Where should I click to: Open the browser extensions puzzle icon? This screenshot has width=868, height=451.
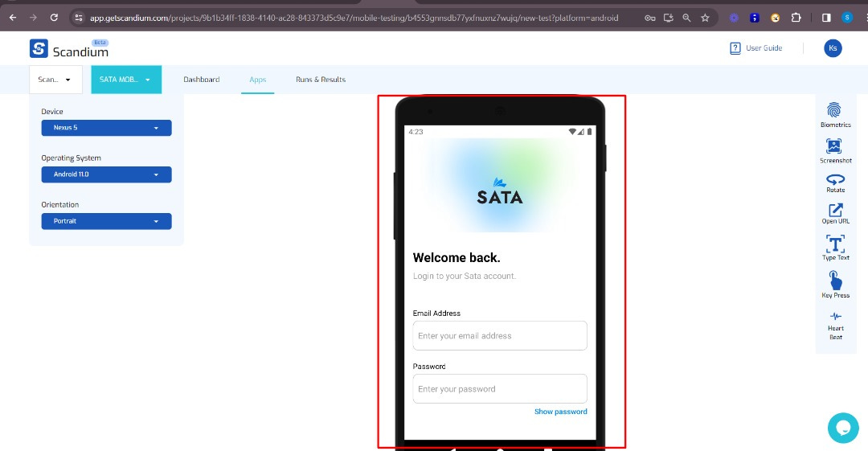click(796, 17)
